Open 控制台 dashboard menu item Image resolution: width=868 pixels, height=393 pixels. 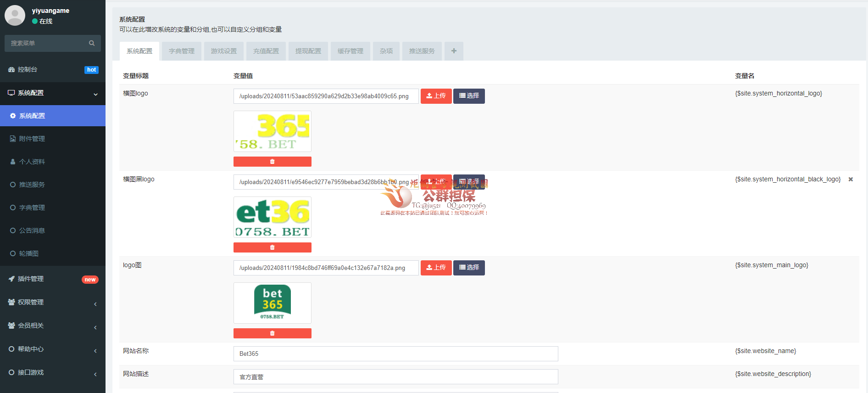click(x=28, y=70)
